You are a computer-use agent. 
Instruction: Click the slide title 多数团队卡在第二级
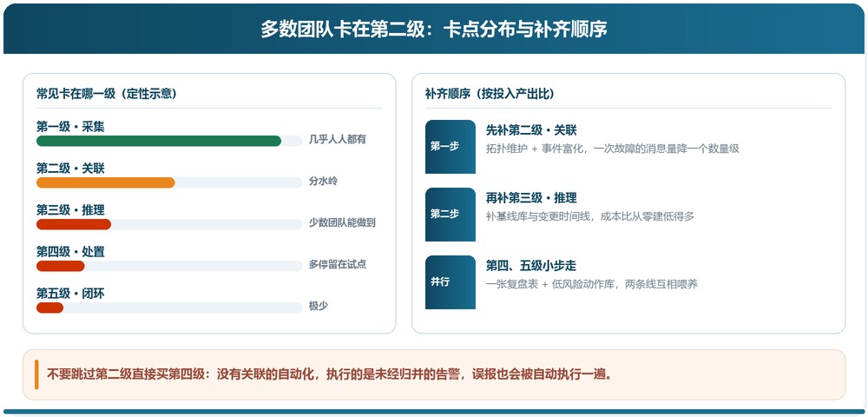click(434, 30)
